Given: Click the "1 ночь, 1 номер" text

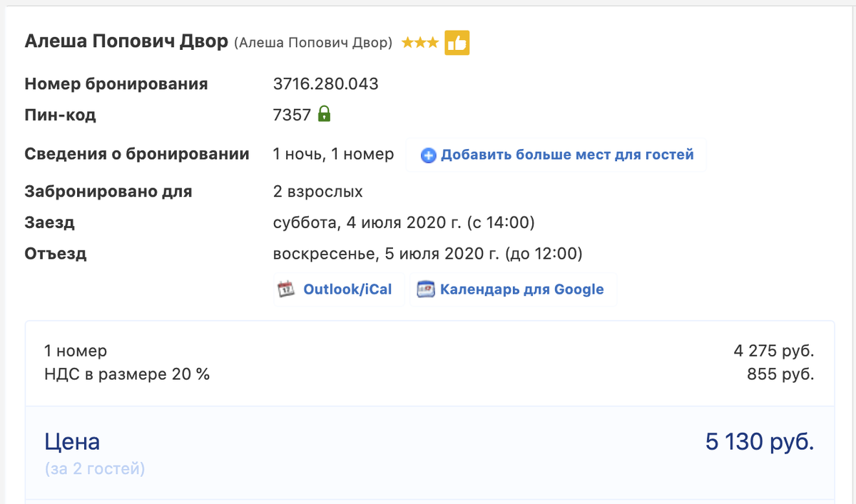Looking at the screenshot, I should point(333,155).
